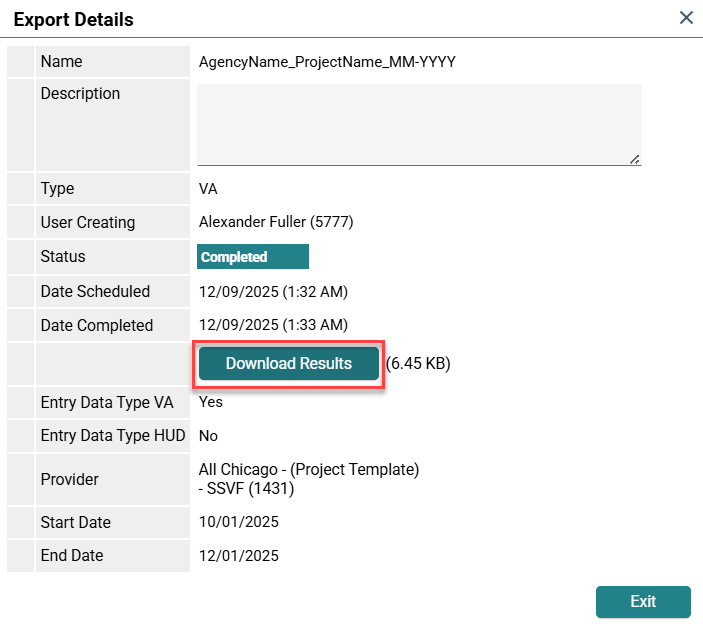This screenshot has height=626, width=703.
Task: Click the Status row label
Action: [x=63, y=257]
